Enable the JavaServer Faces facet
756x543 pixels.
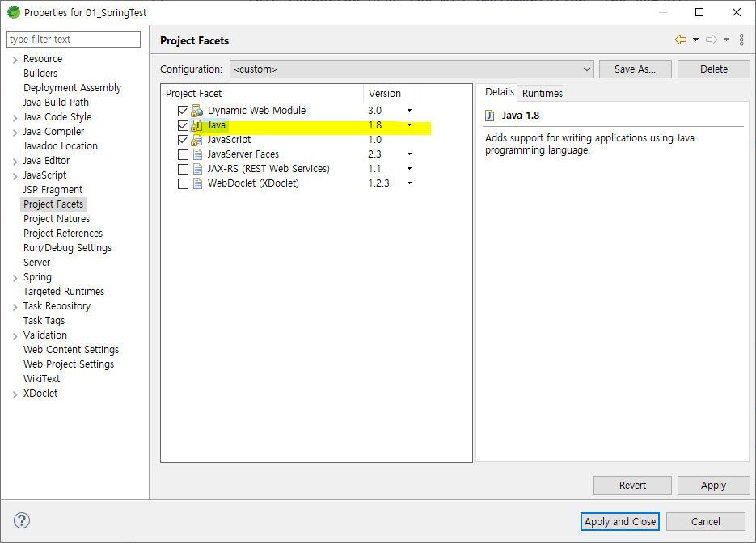coord(183,154)
